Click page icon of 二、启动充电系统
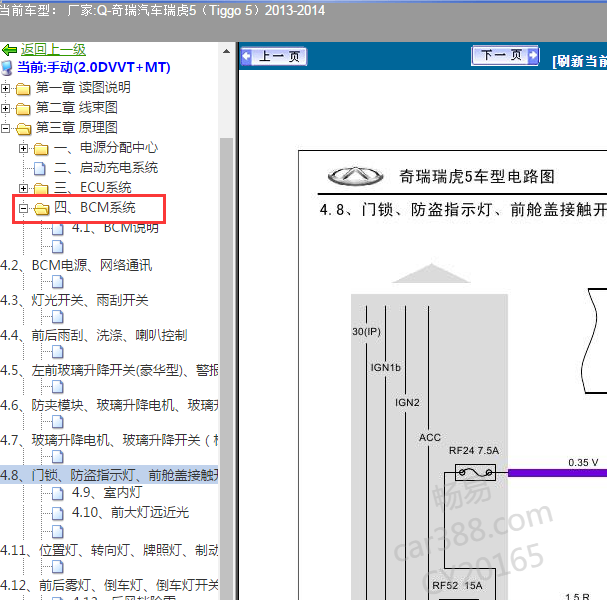607x600 pixels. pos(39,168)
